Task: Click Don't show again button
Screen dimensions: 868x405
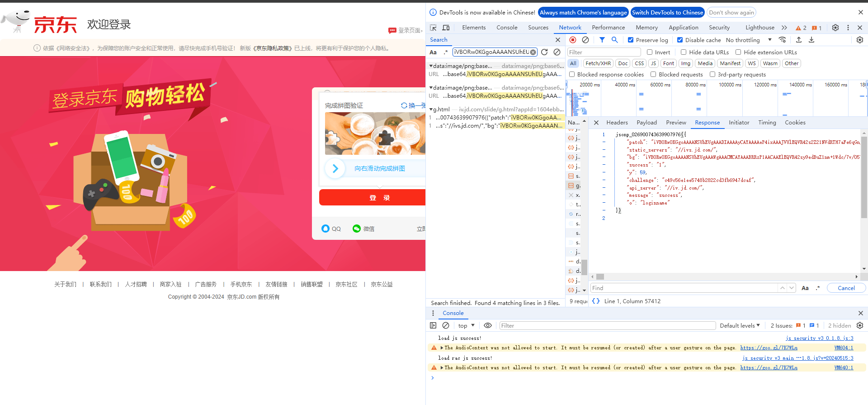Action: tap(731, 13)
